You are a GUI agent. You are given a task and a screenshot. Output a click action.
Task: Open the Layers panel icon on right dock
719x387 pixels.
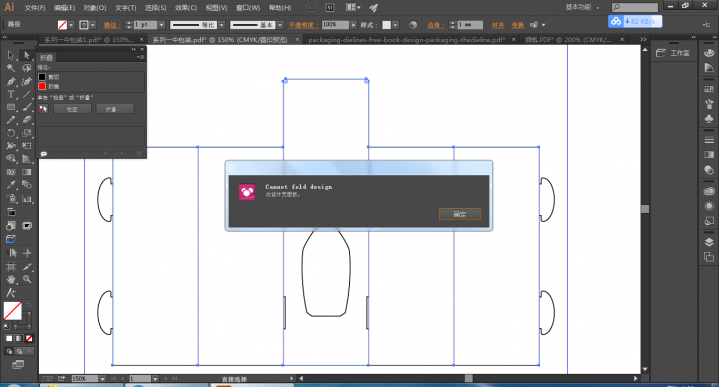coord(709,242)
